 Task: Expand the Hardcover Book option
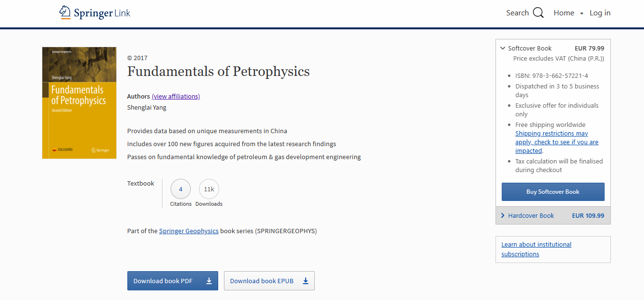(x=503, y=215)
